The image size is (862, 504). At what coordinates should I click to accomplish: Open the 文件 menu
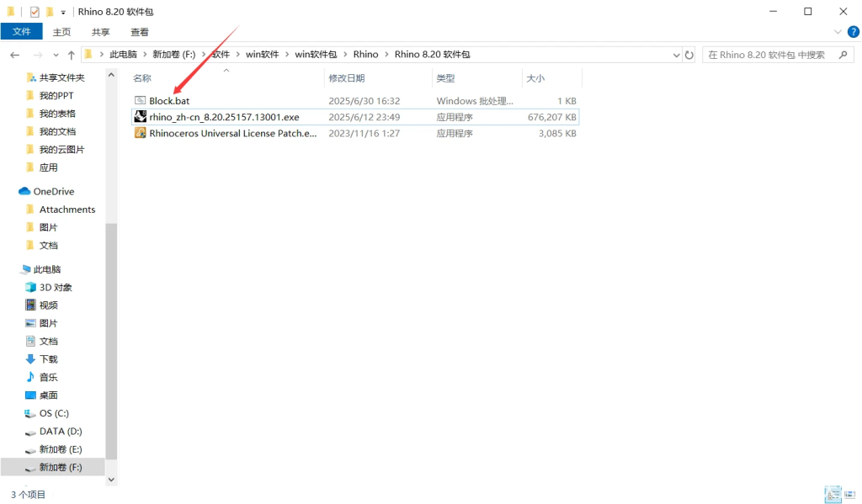coord(21,32)
